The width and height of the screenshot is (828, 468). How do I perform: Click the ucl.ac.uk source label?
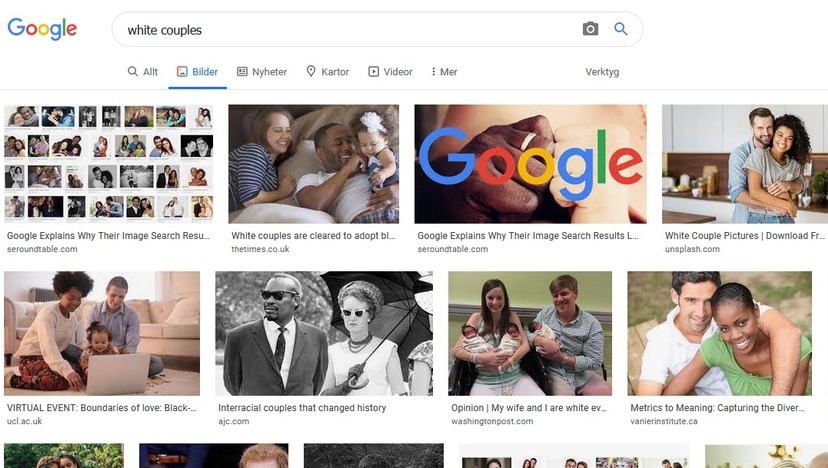pyautogui.click(x=24, y=421)
